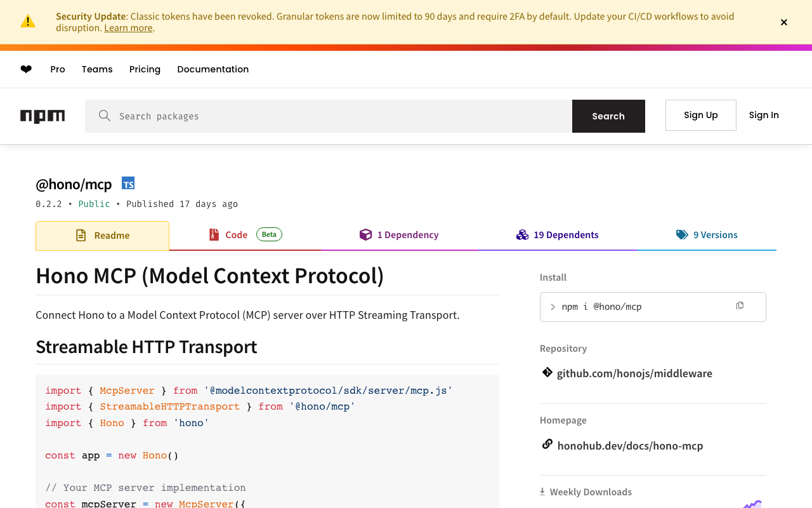The height and width of the screenshot is (508, 812).
Task: Click the npm heart icon
Action: click(x=26, y=69)
